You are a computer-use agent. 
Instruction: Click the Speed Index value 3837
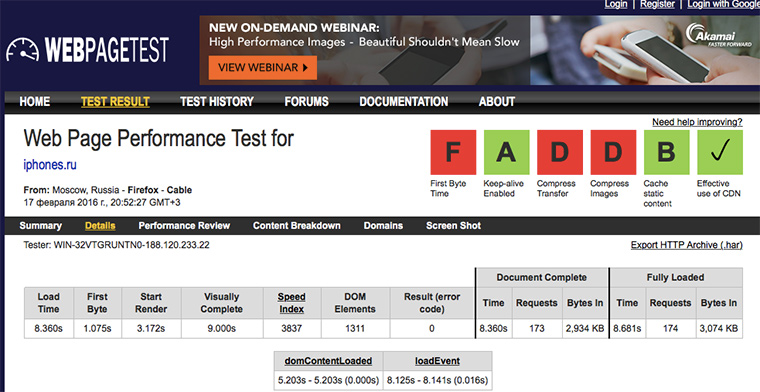[x=291, y=329]
